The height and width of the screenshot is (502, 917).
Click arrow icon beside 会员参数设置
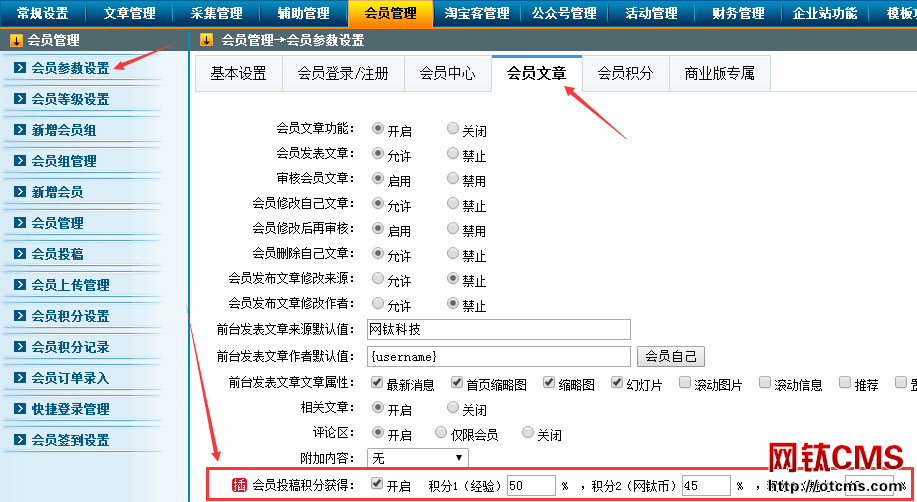tap(21, 68)
